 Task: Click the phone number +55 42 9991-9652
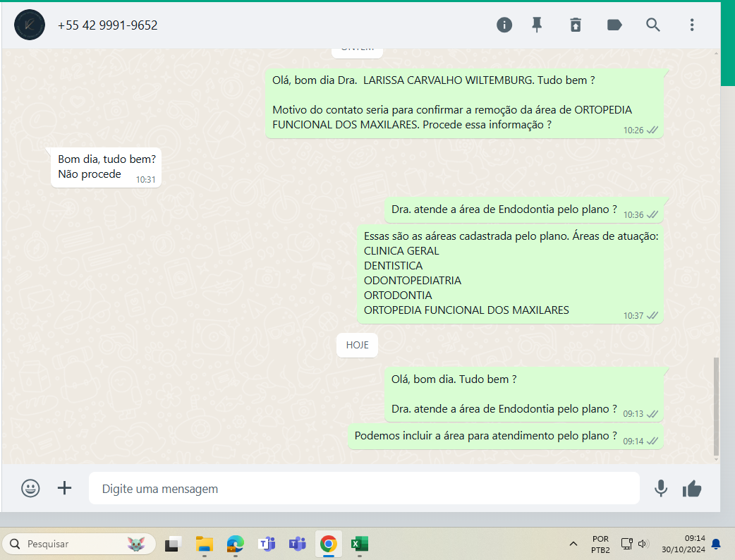[x=107, y=25]
